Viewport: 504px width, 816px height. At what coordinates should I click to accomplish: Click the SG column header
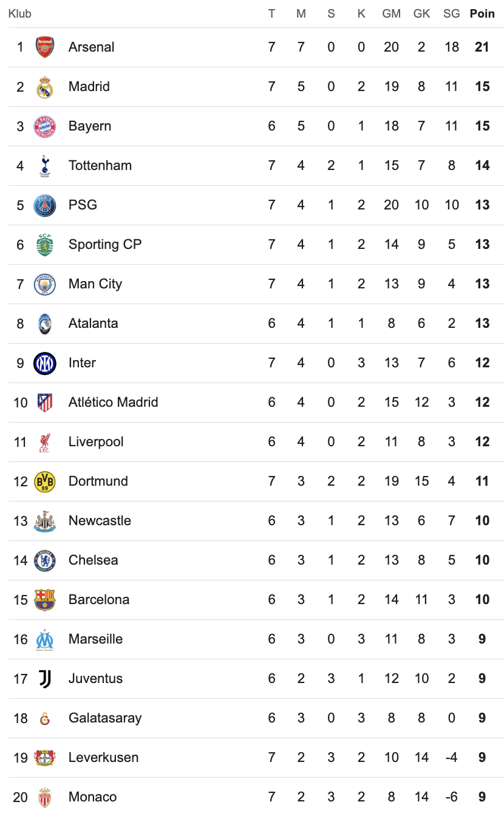451,14
